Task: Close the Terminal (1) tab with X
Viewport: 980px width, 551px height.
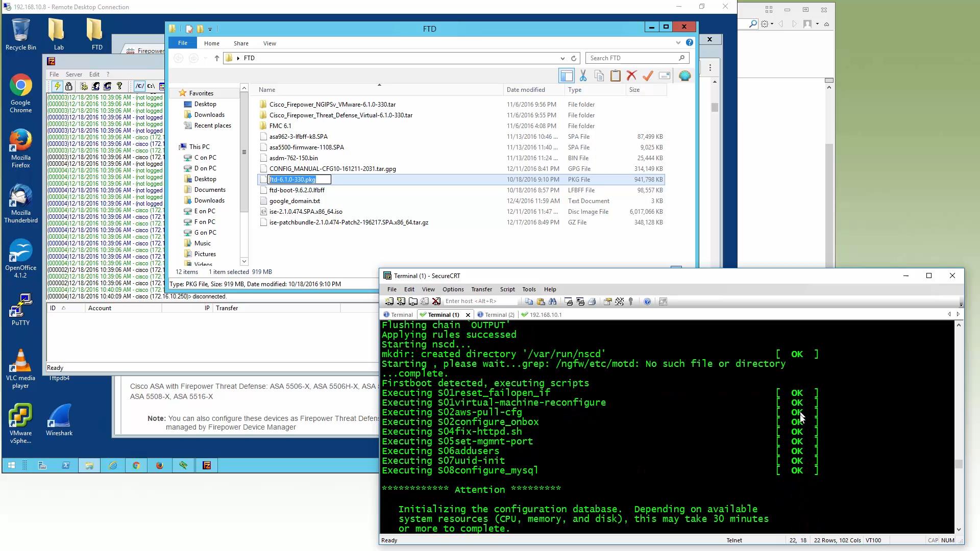Action: pyautogui.click(x=468, y=315)
